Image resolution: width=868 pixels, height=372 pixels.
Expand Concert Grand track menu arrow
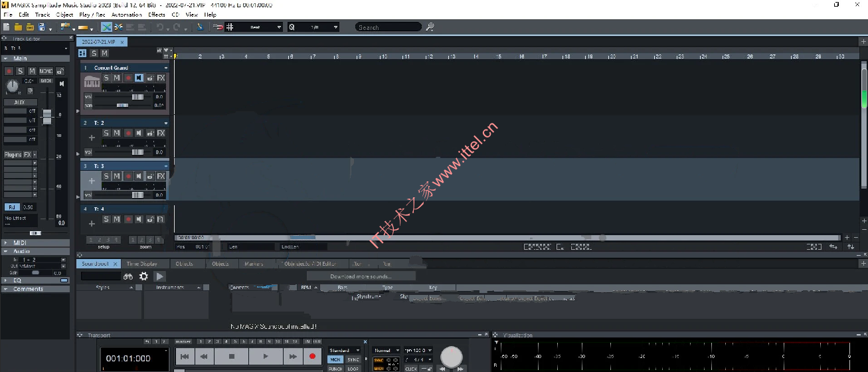point(166,68)
